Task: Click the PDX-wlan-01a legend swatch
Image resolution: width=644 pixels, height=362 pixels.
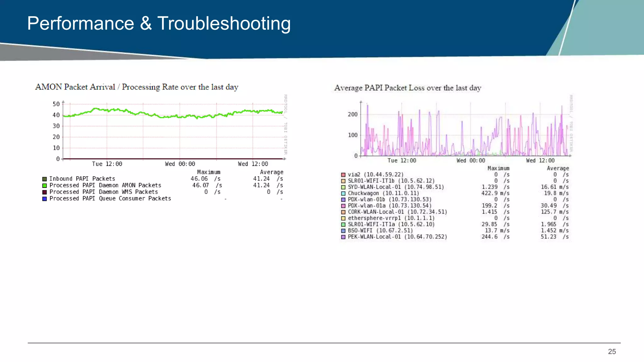Action: [343, 206]
